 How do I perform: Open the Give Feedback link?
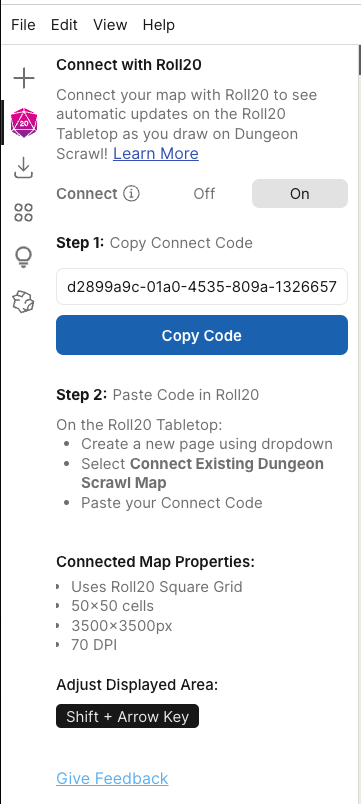[112, 778]
